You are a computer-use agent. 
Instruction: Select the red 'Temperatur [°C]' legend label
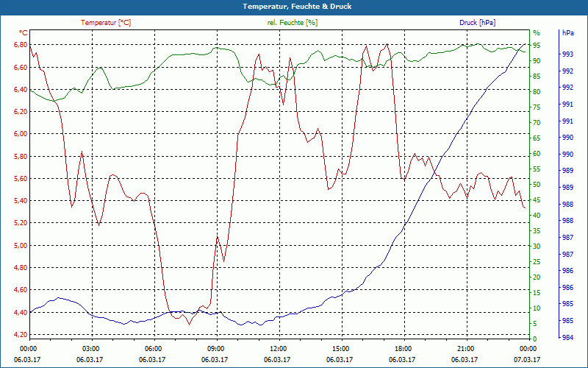click(x=106, y=23)
